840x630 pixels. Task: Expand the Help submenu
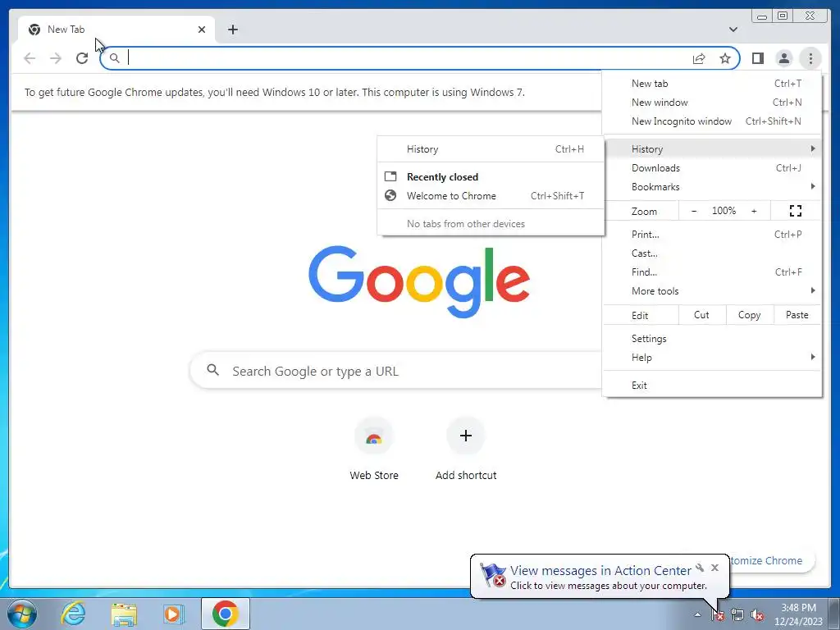click(x=712, y=358)
